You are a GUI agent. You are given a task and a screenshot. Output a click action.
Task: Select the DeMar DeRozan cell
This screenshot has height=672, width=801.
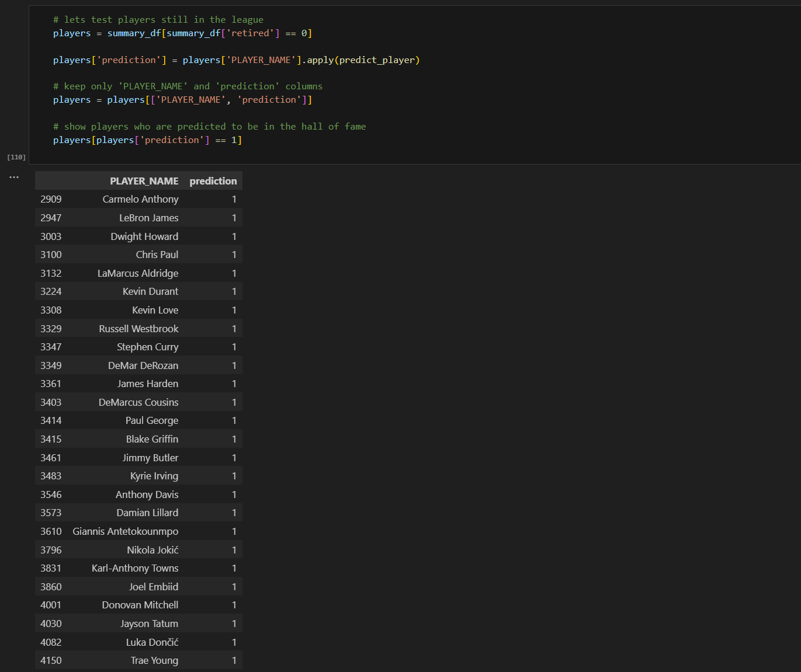pos(143,365)
